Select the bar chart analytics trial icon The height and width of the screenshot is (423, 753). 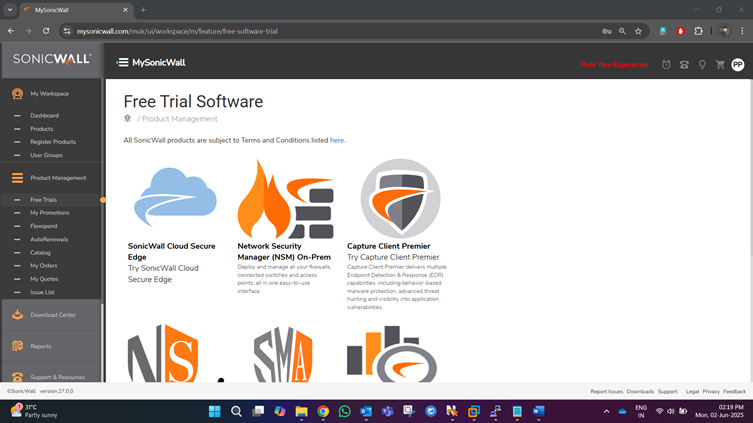coord(392,354)
